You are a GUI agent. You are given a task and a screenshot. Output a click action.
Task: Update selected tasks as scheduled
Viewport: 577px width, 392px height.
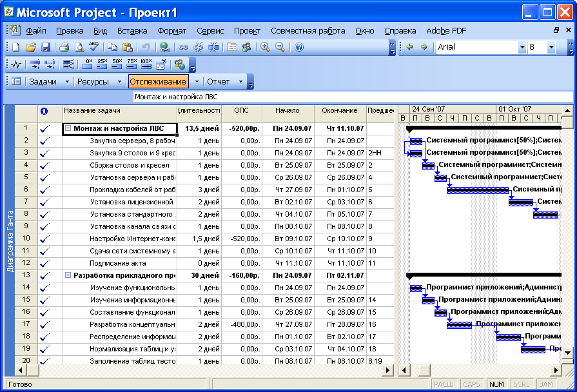(x=35, y=64)
